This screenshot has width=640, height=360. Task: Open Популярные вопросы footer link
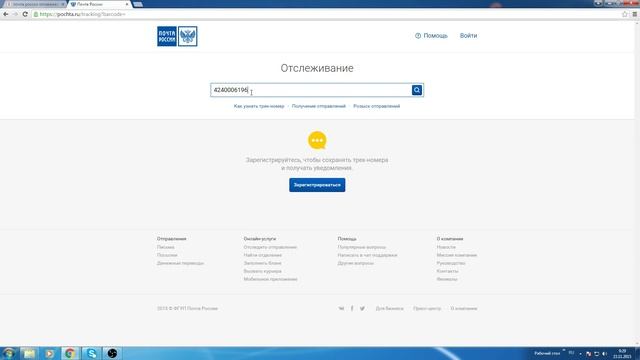361,247
